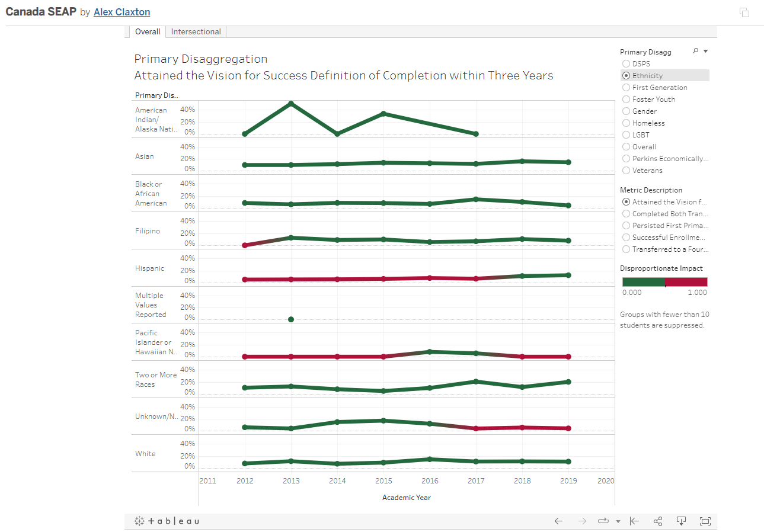Click the 2015 axis label
The height and width of the screenshot is (532, 764).
click(383, 480)
